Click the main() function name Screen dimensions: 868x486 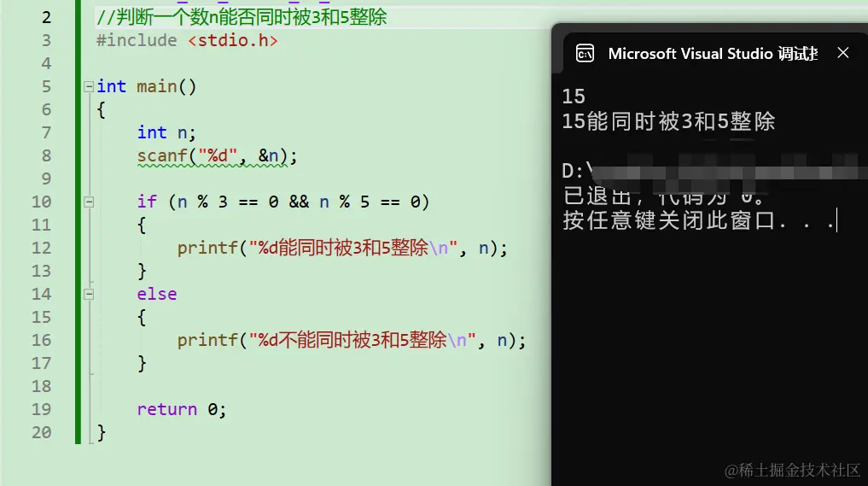[166, 86]
